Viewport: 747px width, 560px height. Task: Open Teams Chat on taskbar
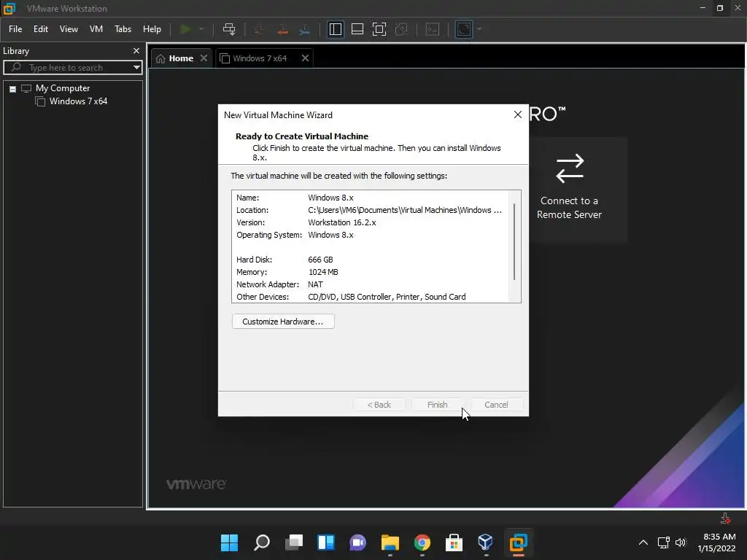pos(357,542)
